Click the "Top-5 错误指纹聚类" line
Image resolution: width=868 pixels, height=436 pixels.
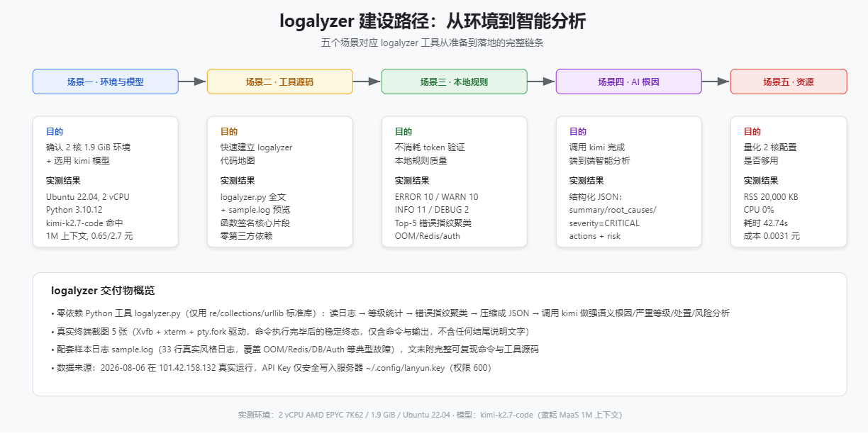(433, 223)
